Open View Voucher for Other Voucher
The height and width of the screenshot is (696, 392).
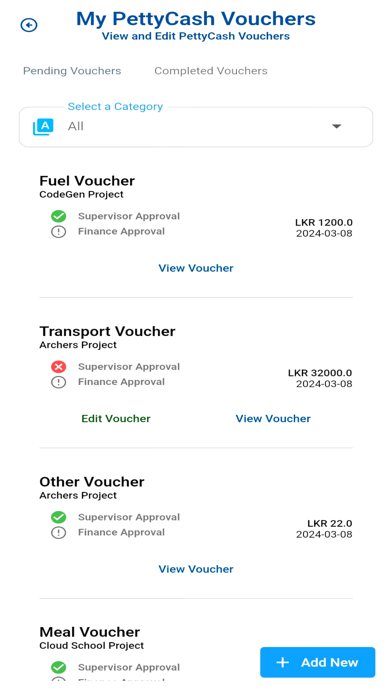point(196,569)
